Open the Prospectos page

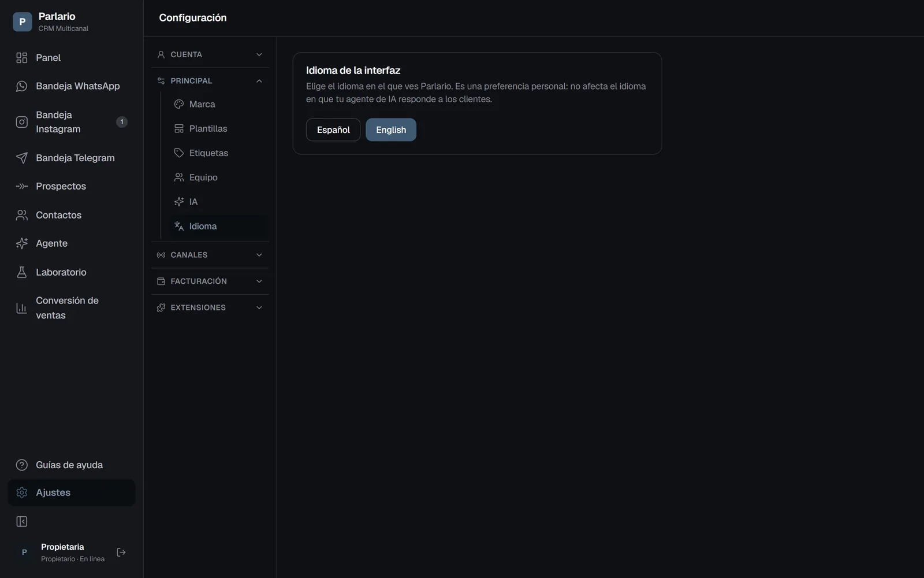[x=72, y=186]
